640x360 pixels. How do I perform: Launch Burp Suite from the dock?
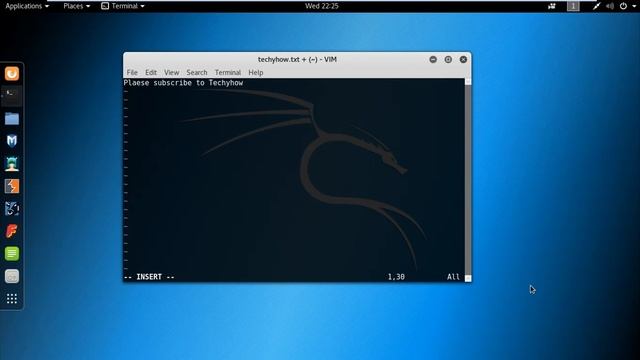click(x=12, y=186)
